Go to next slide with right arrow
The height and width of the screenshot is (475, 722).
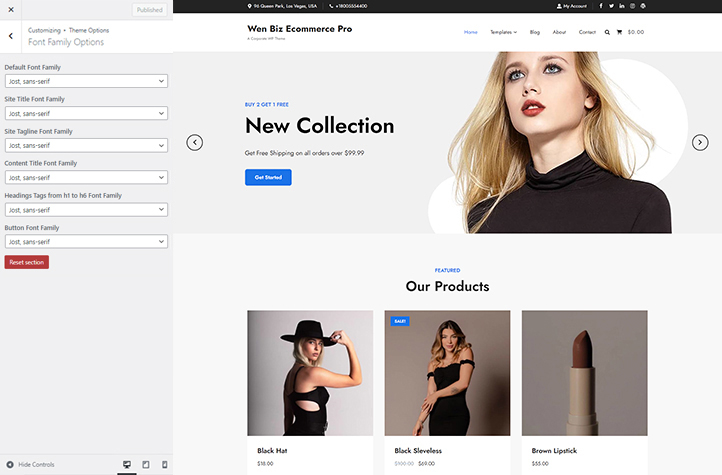[700, 142]
